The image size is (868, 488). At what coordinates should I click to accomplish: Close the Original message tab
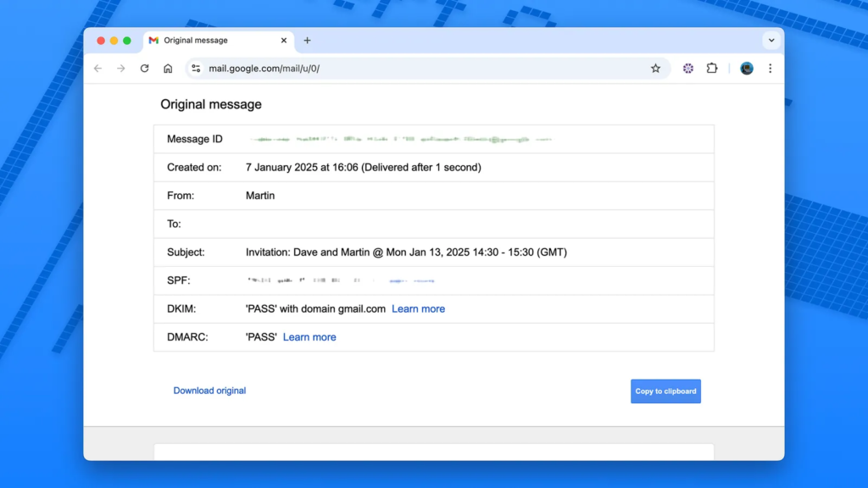tap(284, 41)
